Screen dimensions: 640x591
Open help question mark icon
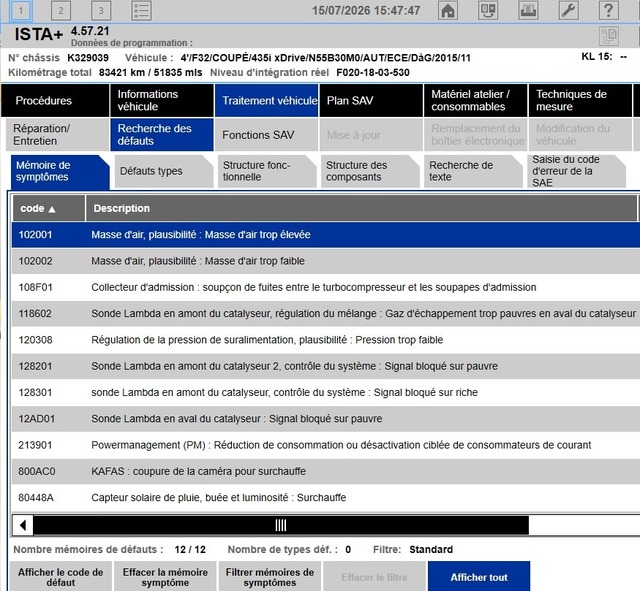tap(608, 10)
